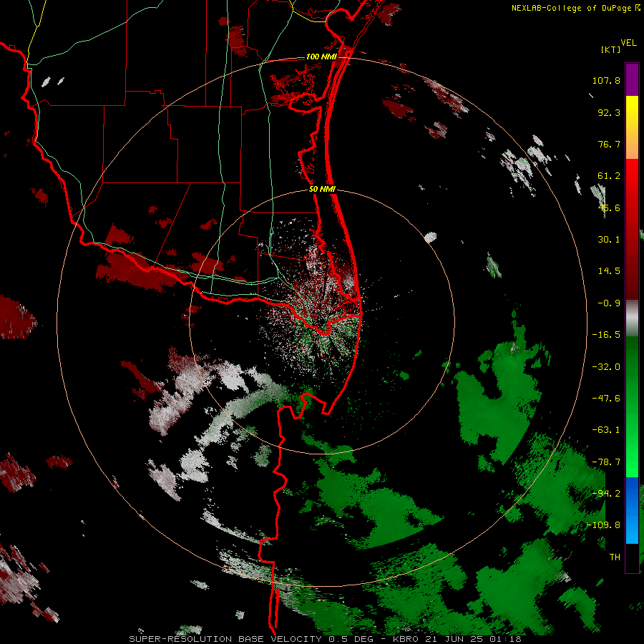Select the -32.0 knot scale value
The width and height of the screenshot is (644, 644).
[606, 367]
